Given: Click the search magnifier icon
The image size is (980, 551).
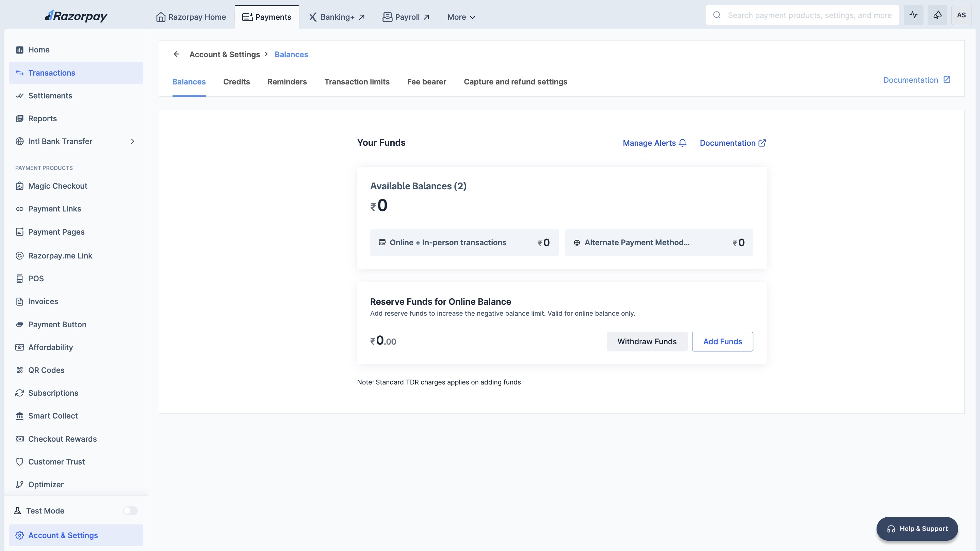Looking at the screenshot, I should pos(717,15).
